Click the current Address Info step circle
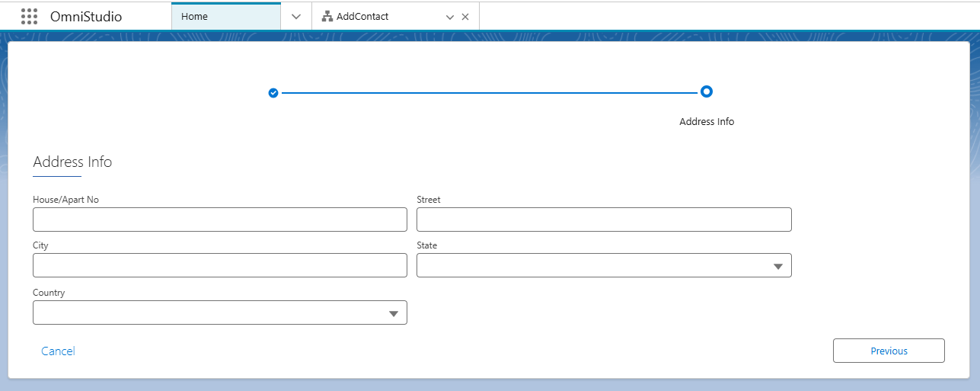The height and width of the screenshot is (391, 980). (x=707, y=91)
